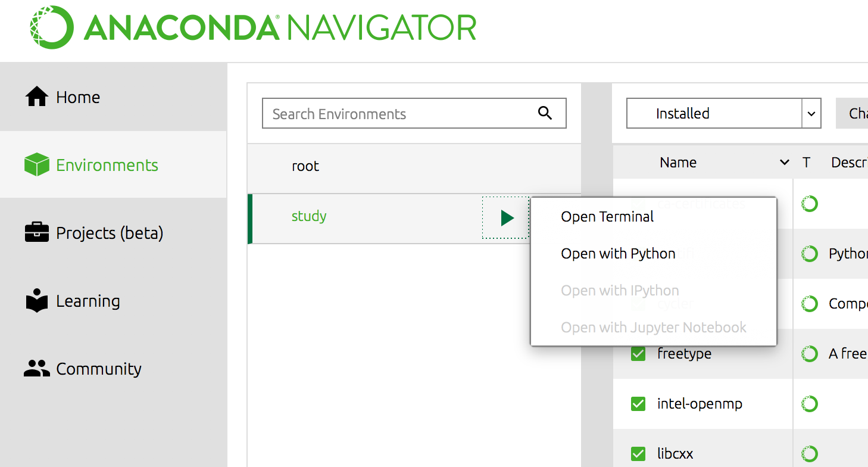Viewport: 868px width, 467px height.
Task: Click the intel-openmp package name
Action: (700, 404)
